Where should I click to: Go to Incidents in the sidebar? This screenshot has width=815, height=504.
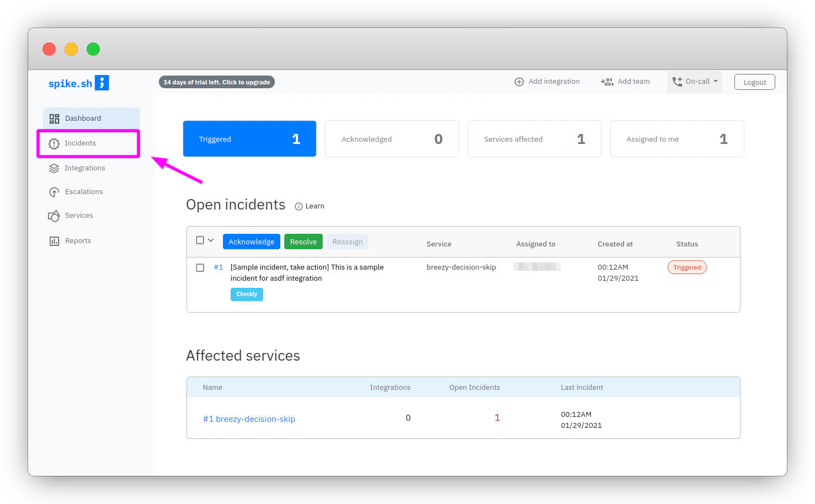88,143
